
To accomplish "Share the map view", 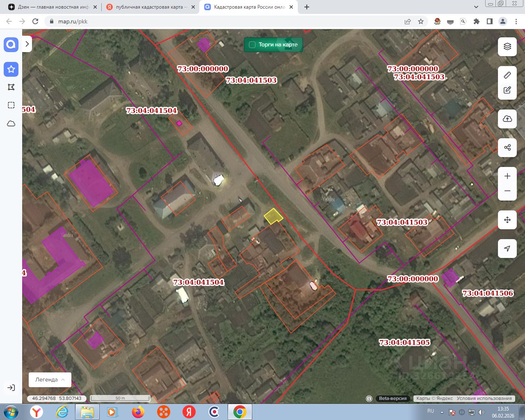I will tap(507, 148).
